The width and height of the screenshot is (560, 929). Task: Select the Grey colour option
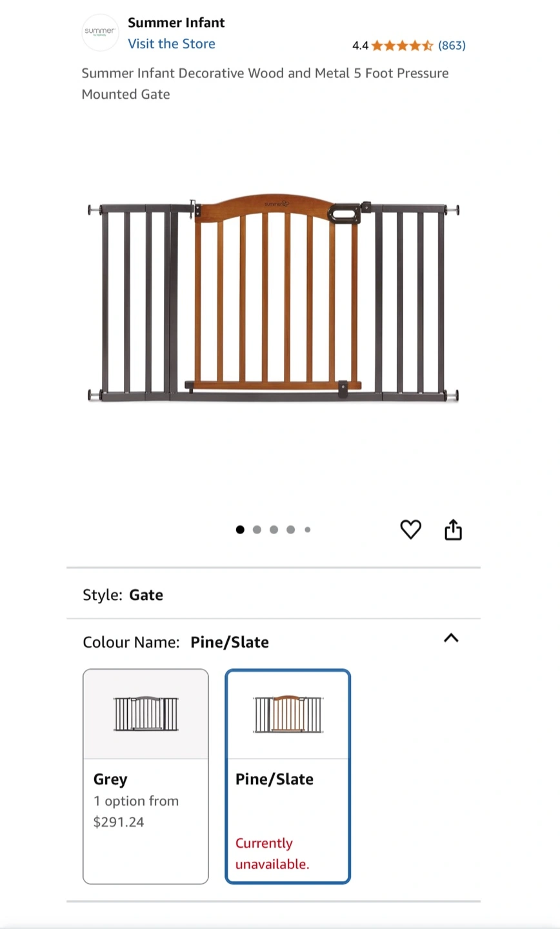tap(146, 776)
